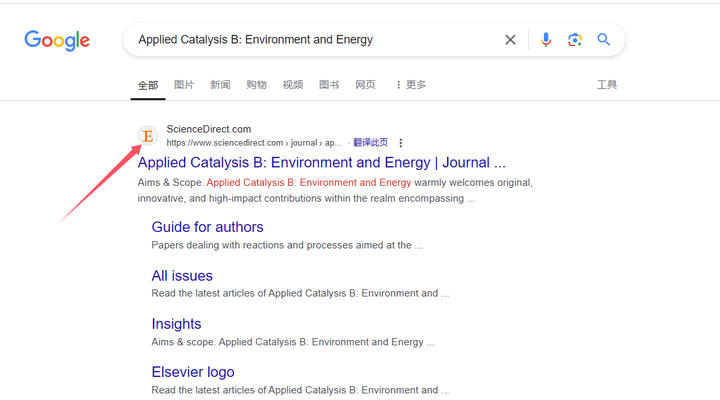Open the Elsevier logo sitelink
The height and width of the screenshot is (400, 720).
[x=193, y=372]
